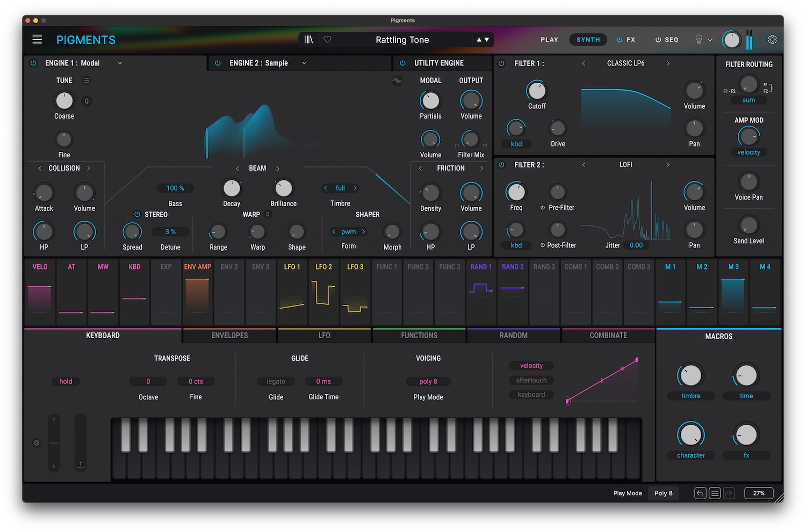Select next Collision type with right arrow
Viewport: 806px width, 532px height.
point(89,168)
